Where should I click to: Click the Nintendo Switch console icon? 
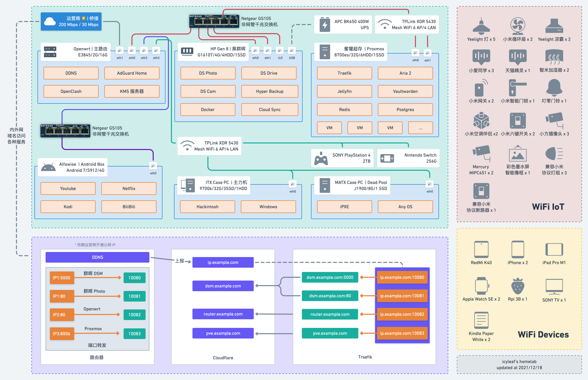[387, 158]
